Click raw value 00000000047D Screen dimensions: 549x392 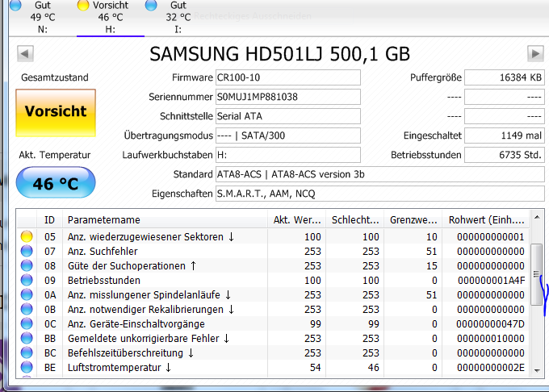click(x=491, y=323)
